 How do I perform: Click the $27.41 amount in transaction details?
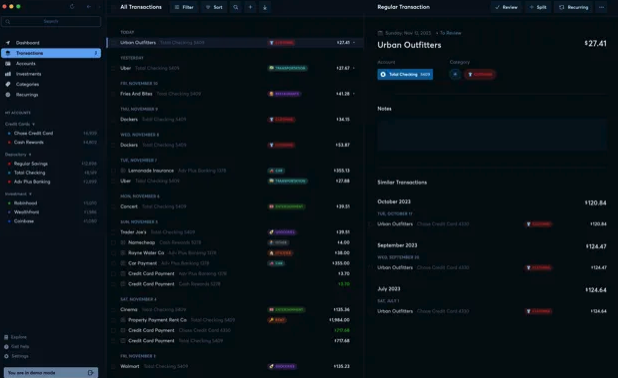[x=596, y=43]
